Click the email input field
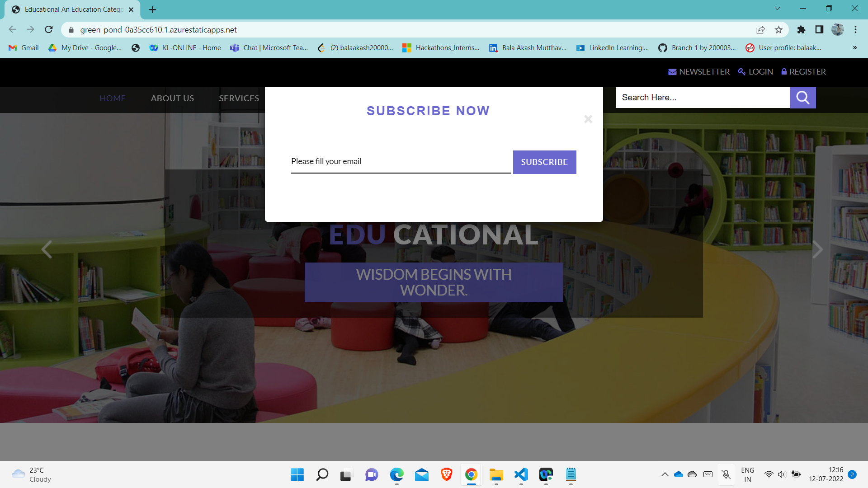Screen dimensions: 868x488 pos(401,162)
